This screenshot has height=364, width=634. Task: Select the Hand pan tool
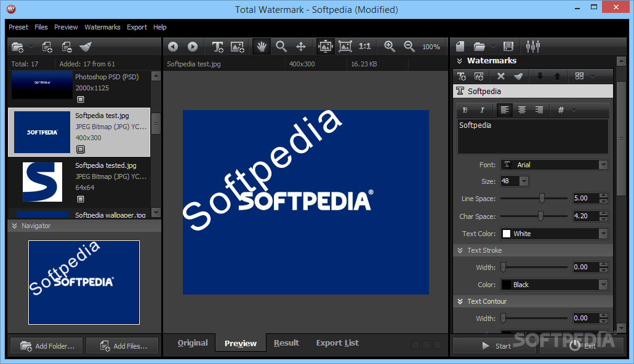tap(262, 47)
